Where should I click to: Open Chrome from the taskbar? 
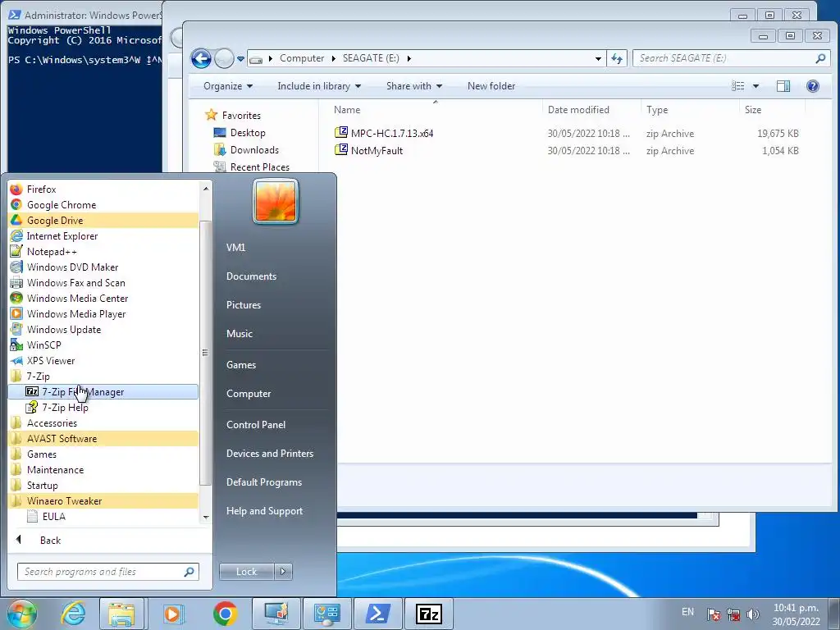(225, 614)
